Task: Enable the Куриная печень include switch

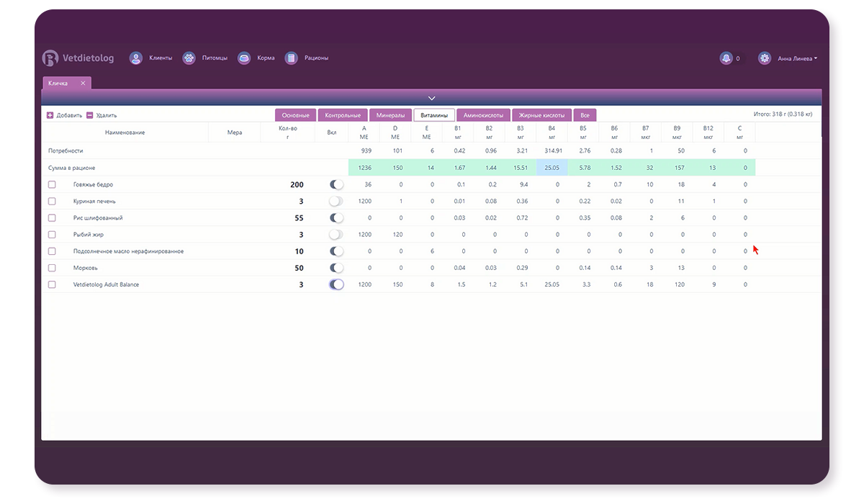Action: coord(336,202)
